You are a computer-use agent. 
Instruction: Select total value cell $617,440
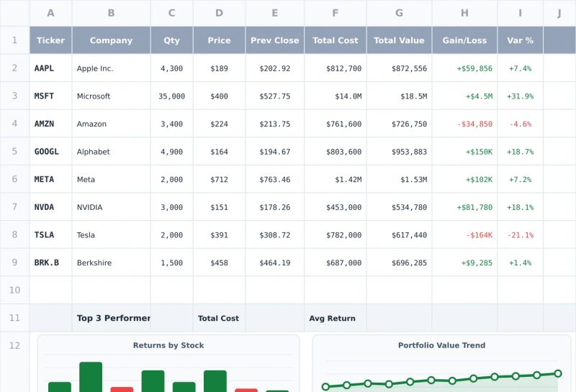point(400,235)
